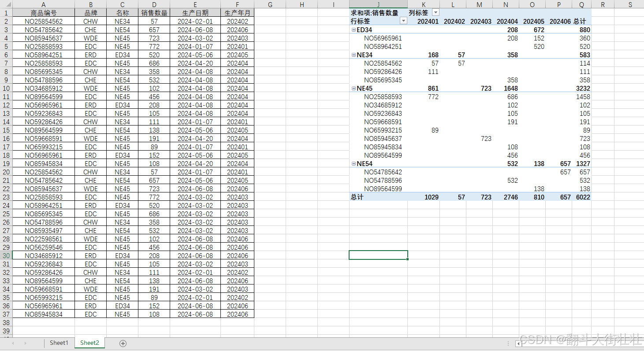
Task: Click the 品牌 header cell
Action: tap(90, 13)
